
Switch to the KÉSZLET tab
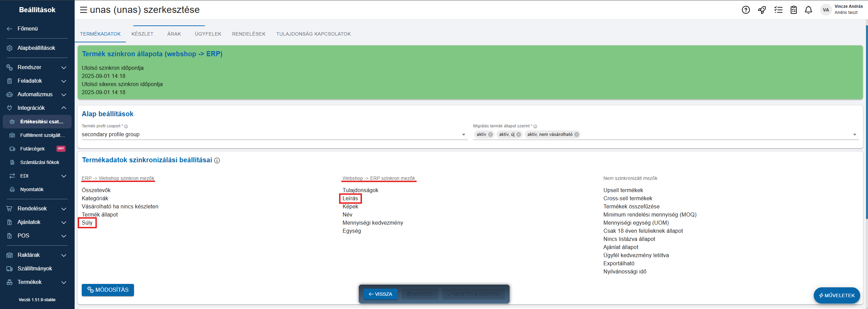(142, 34)
